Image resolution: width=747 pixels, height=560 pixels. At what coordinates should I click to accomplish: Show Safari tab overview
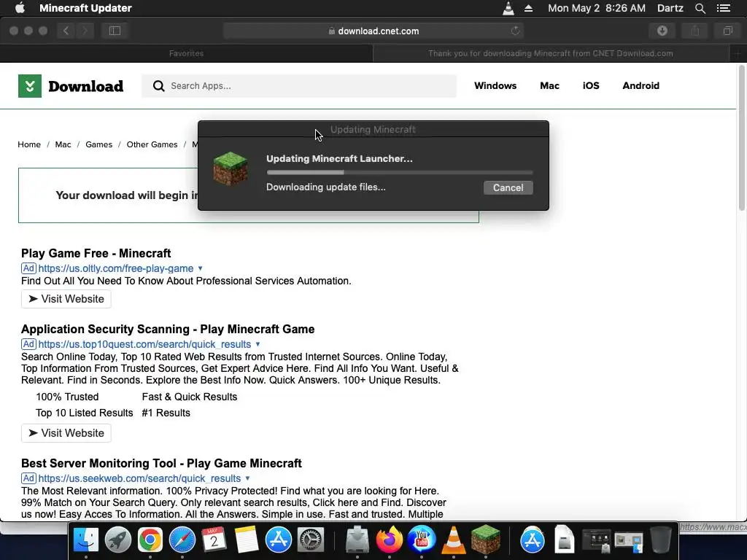point(727,31)
